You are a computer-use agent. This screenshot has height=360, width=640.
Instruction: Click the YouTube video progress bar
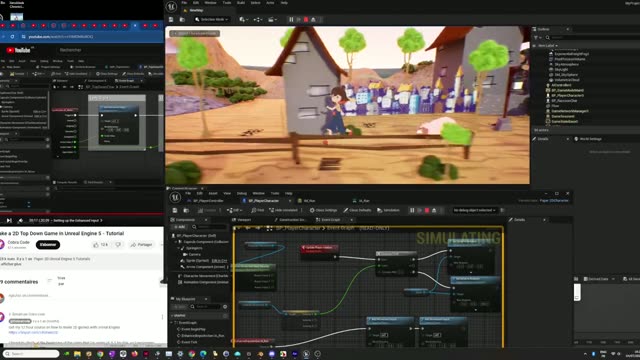click(82, 214)
